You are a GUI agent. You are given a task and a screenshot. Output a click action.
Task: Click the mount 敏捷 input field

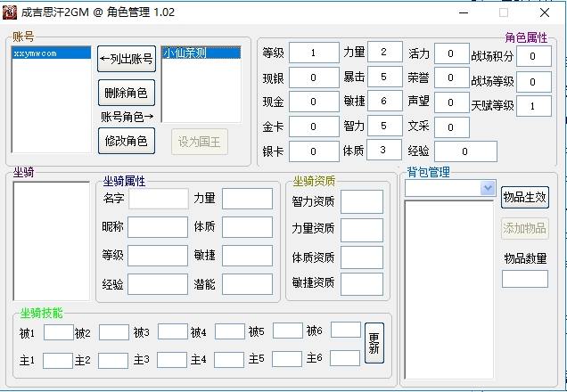(x=247, y=256)
